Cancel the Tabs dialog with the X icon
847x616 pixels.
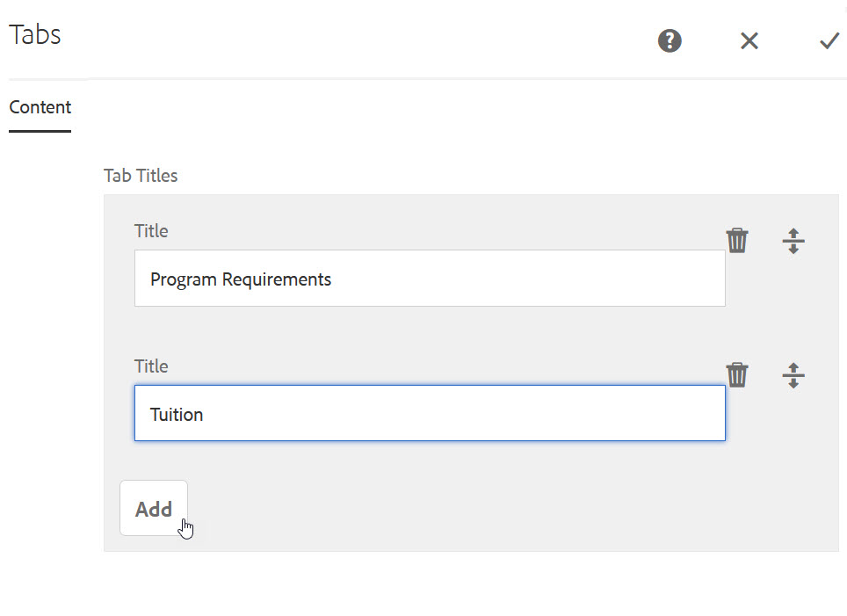click(749, 40)
